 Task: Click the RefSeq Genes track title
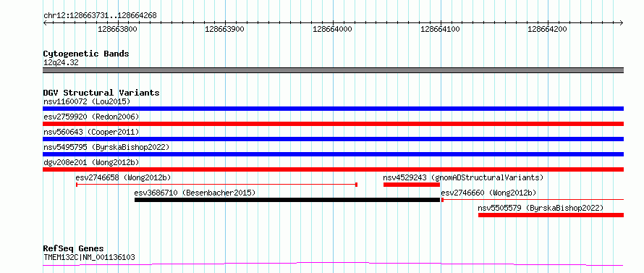73,249
